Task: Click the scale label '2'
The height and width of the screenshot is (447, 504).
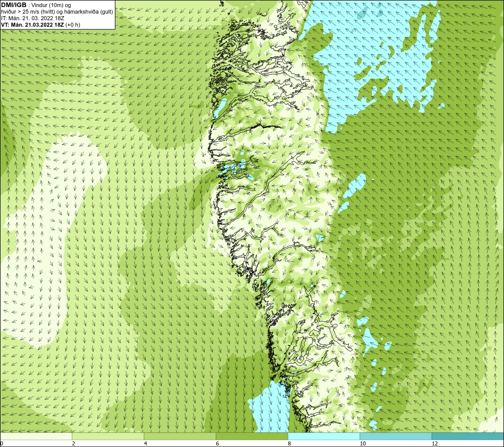Action: (x=74, y=444)
